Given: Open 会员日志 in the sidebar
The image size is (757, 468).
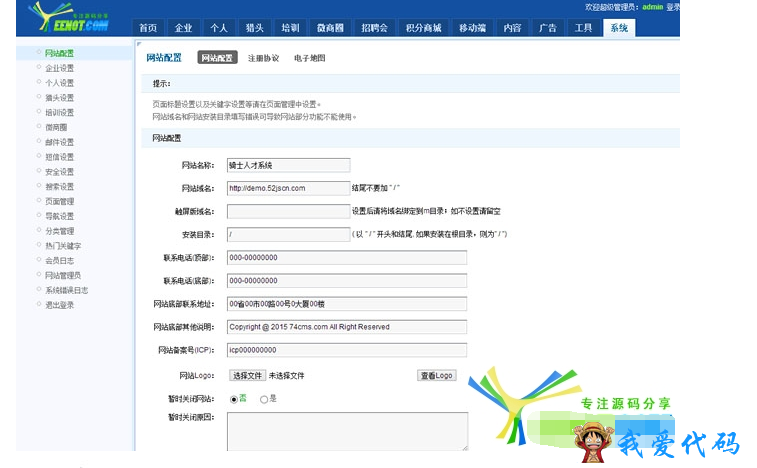Looking at the screenshot, I should (59, 261).
